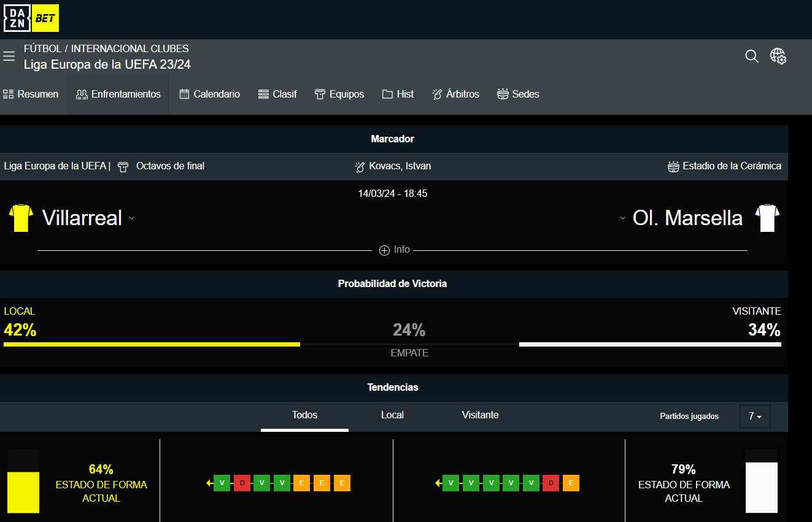The height and width of the screenshot is (522, 812).
Task: Open the Resumen tab
Action: [31, 94]
